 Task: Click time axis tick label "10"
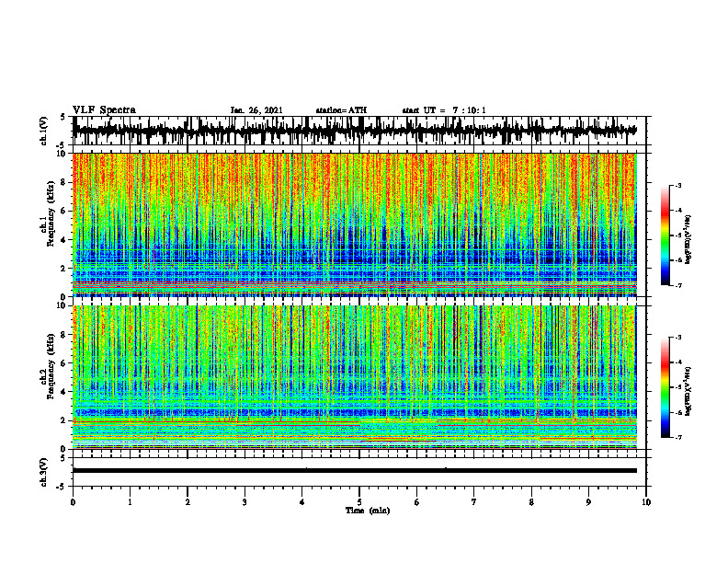pos(646,502)
